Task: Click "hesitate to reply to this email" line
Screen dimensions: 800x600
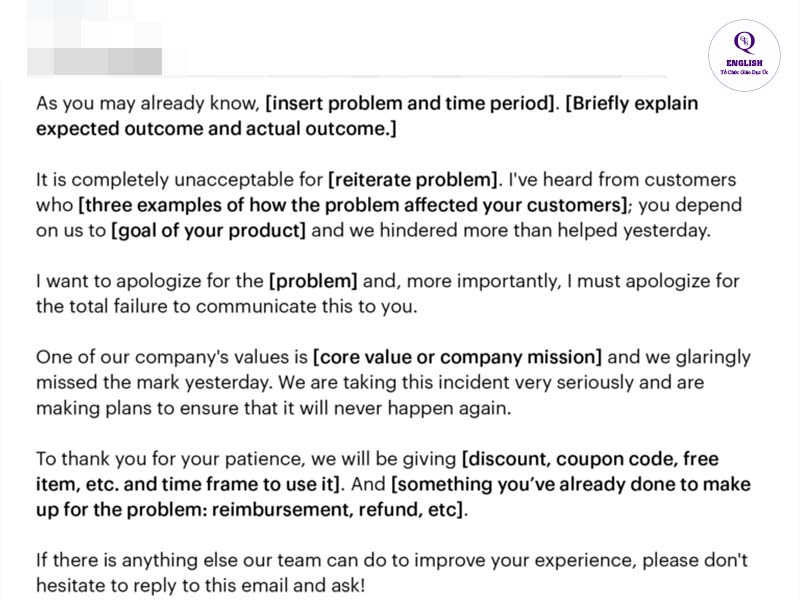Action: pyautogui.click(x=200, y=586)
